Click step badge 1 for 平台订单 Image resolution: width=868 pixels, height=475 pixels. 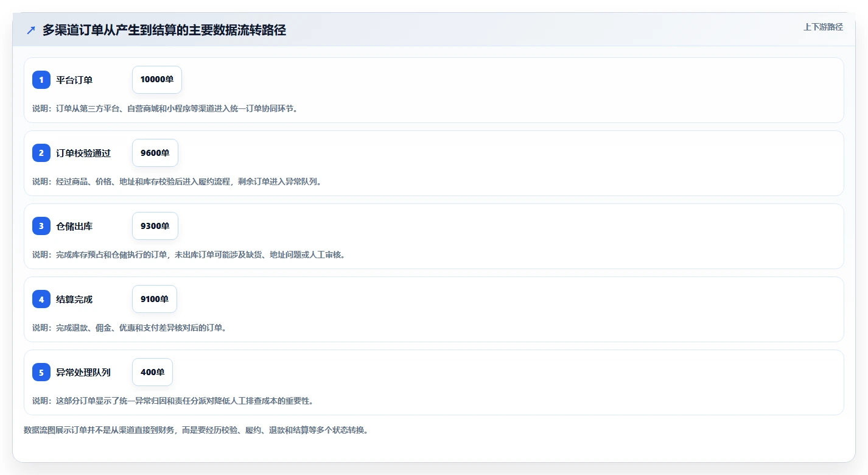41,80
